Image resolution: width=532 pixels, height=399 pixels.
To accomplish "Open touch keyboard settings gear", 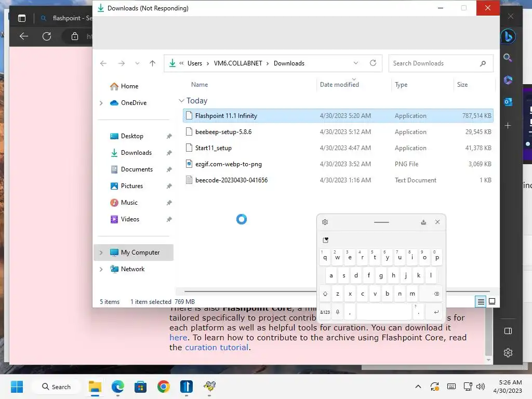I will click(325, 222).
